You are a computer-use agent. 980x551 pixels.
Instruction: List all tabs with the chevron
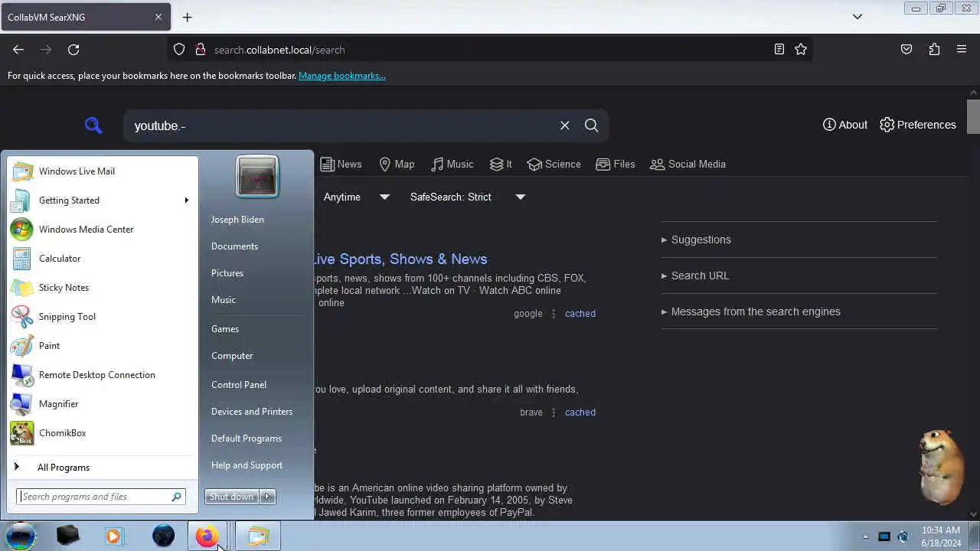857,17
